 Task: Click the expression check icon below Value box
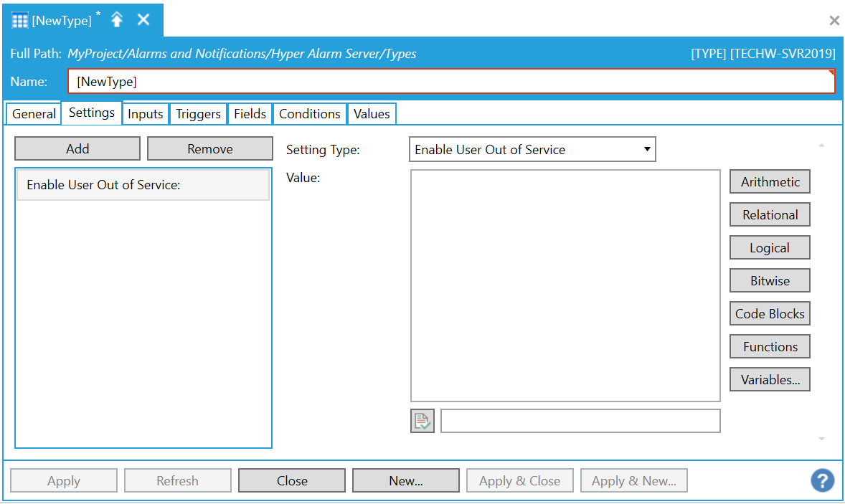click(x=422, y=421)
